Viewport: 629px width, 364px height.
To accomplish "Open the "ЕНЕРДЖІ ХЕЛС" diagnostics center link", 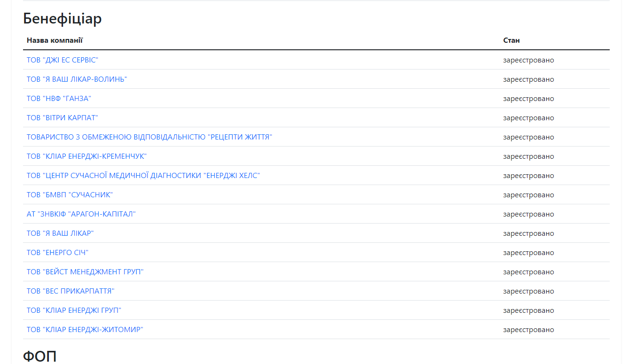I will coord(143,176).
